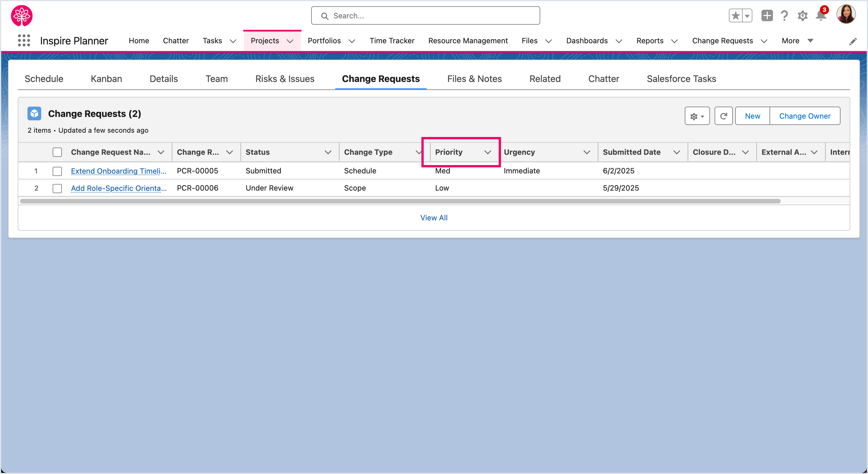Expand Change Requests nav dropdown arrow
Viewport: 868px width, 474px height.
(764, 41)
